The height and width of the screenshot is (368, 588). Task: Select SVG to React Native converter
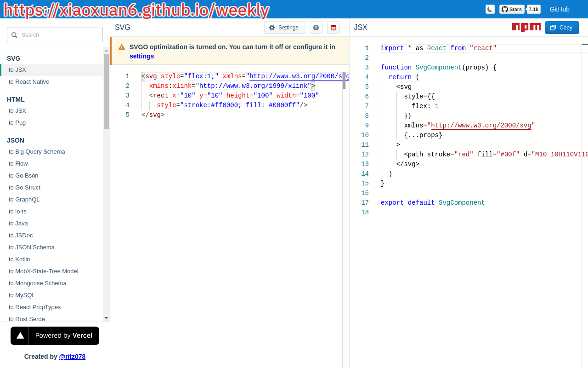point(29,82)
